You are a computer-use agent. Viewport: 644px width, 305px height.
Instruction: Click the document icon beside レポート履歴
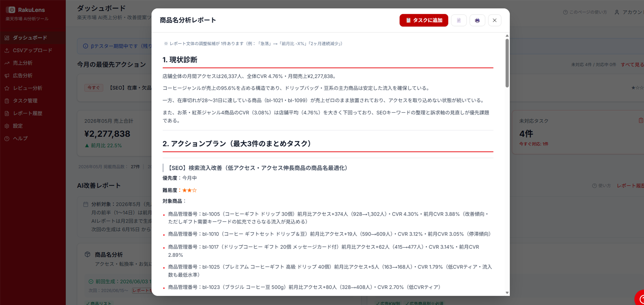[x=7, y=113]
